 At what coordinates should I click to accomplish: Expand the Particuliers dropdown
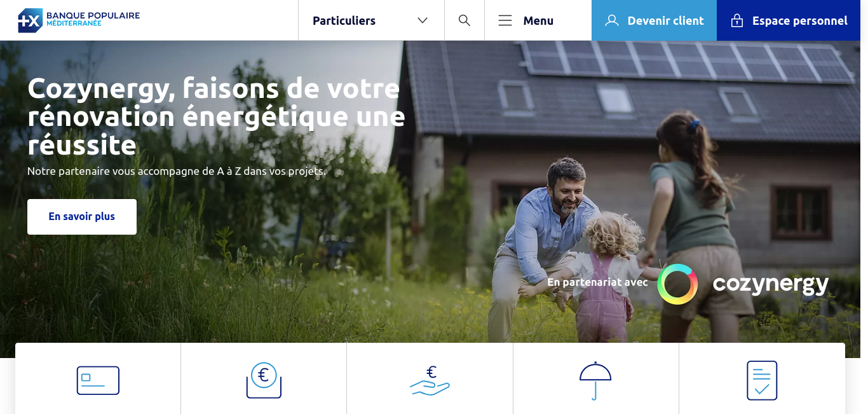371,20
